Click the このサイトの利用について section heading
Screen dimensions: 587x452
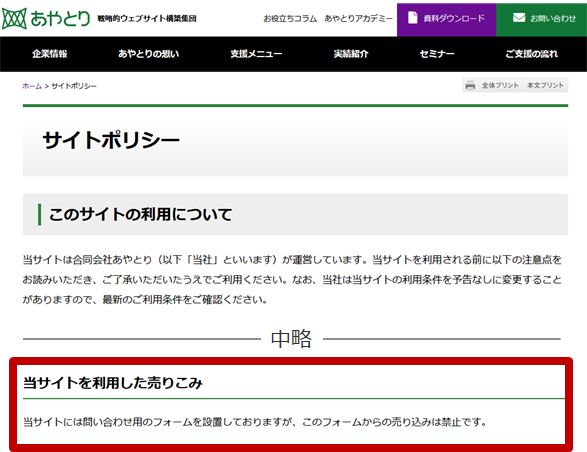click(140, 215)
